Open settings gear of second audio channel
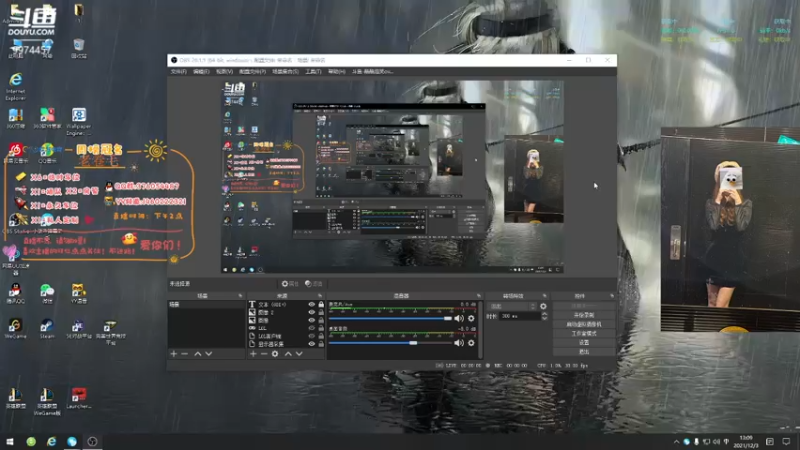The height and width of the screenshot is (450, 800). 471,343
